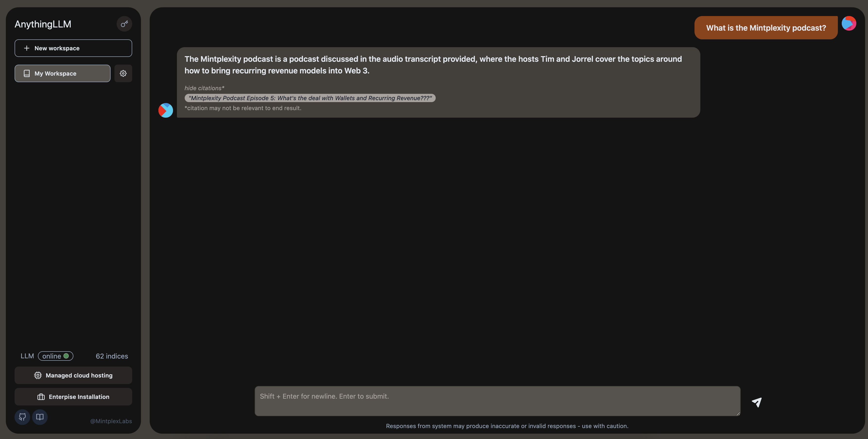Open My Workspace settings gear
Screen dimensions: 868x439
[x=123, y=73]
